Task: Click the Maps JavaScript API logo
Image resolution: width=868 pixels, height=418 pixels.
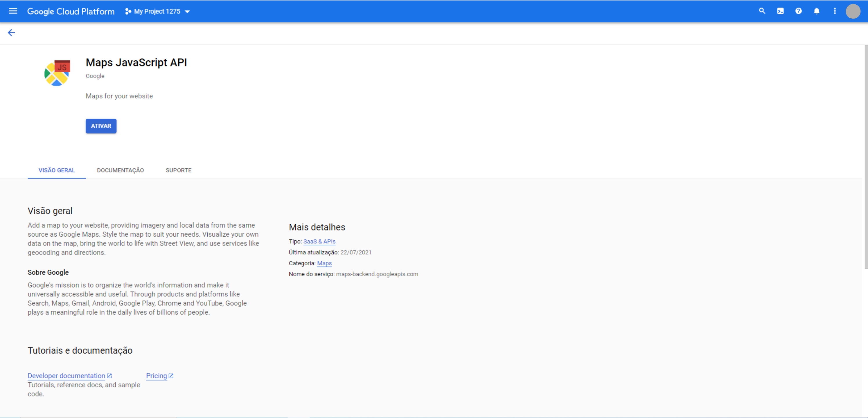Action: coord(57,73)
